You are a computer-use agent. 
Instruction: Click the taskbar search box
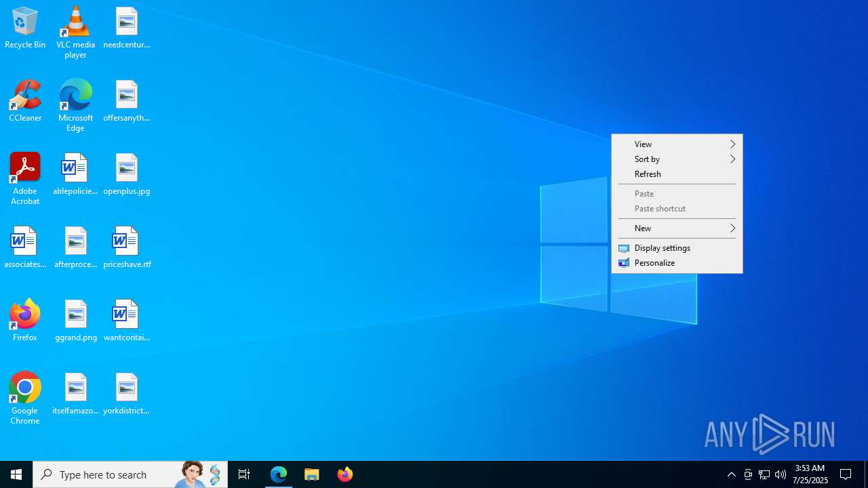click(130, 474)
